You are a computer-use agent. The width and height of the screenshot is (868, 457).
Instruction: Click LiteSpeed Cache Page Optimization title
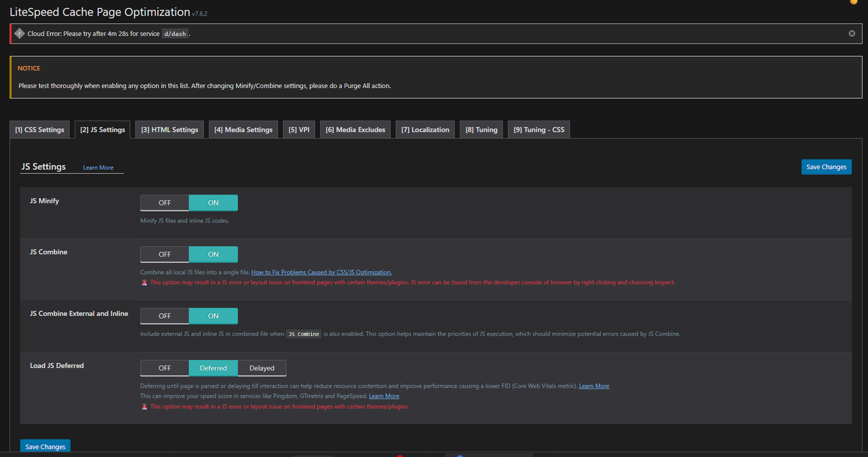click(100, 12)
